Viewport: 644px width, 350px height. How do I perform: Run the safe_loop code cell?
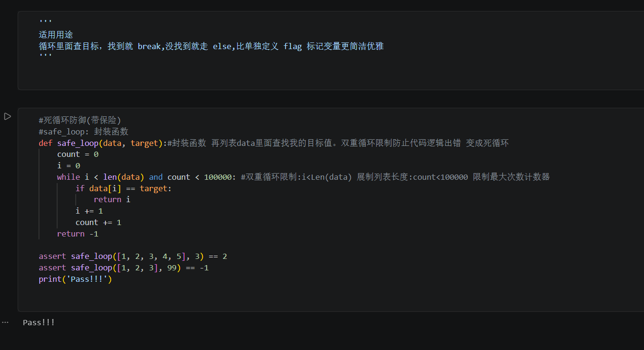[x=7, y=116]
